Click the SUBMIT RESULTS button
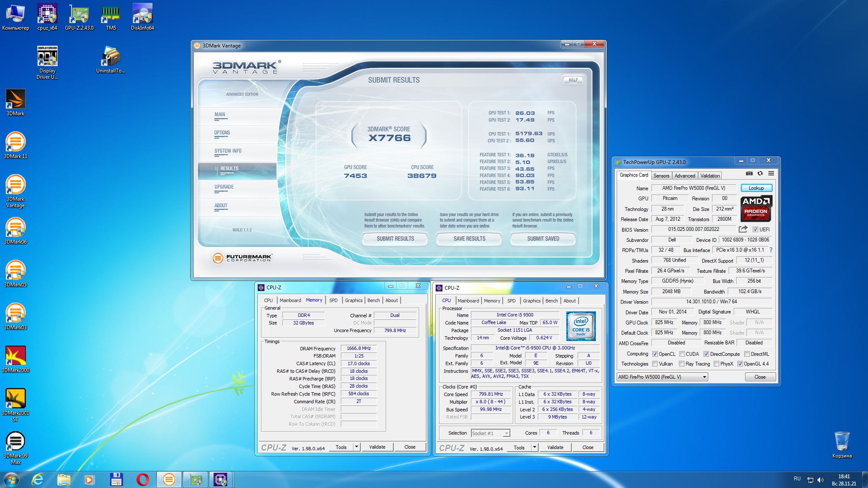 coord(395,238)
